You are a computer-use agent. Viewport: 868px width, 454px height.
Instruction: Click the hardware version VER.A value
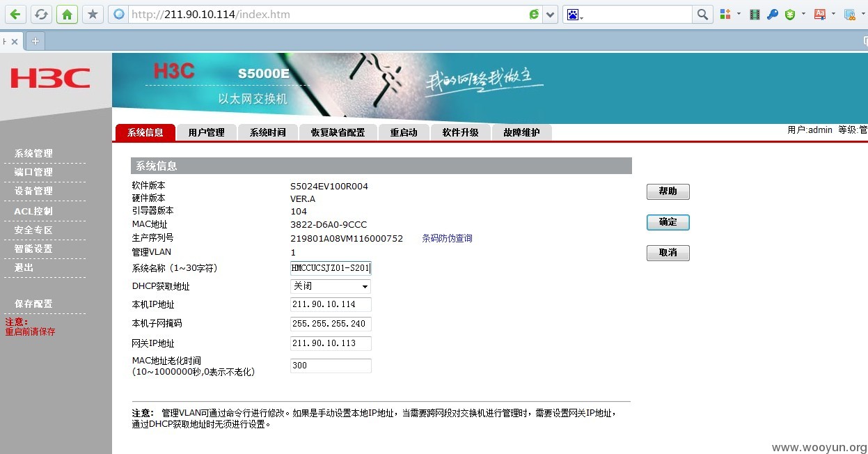303,199
